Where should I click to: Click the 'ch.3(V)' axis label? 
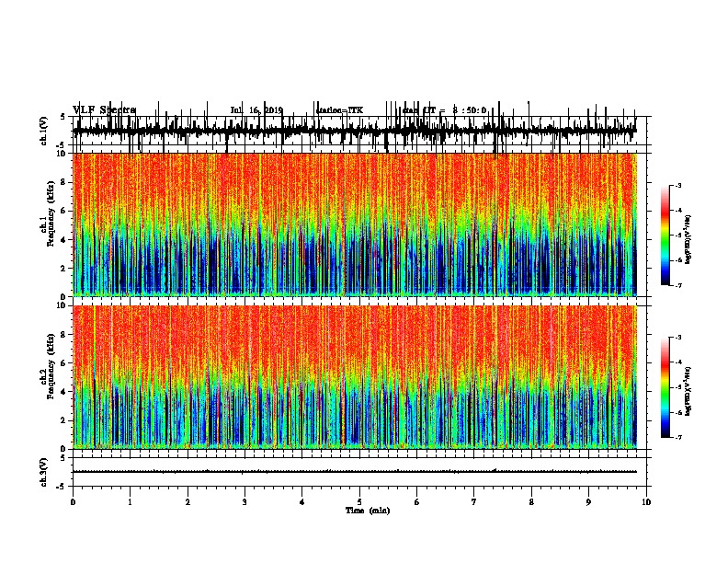click(x=44, y=472)
